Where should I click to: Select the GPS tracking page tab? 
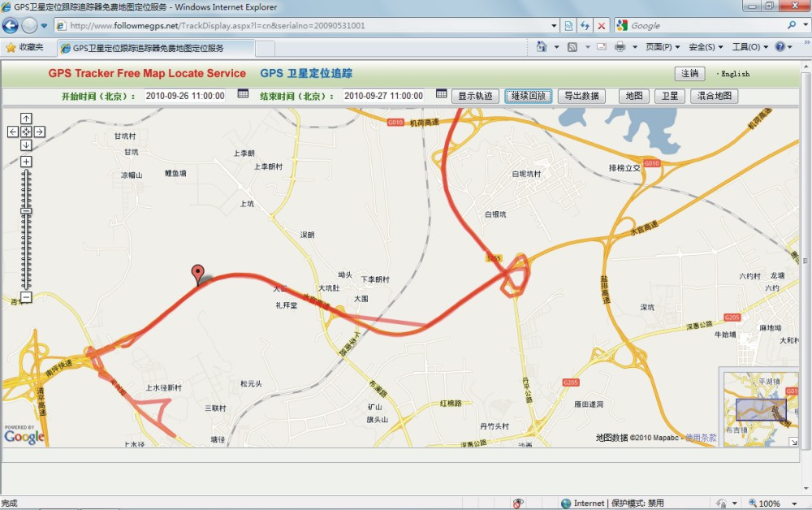click(155, 48)
